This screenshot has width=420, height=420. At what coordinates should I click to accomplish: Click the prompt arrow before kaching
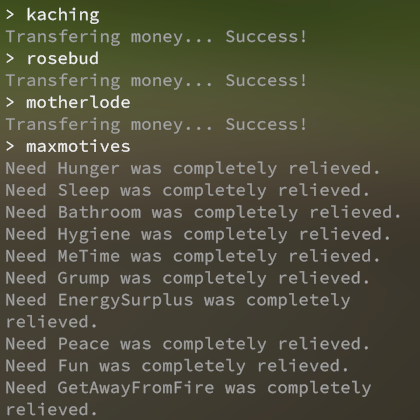click(10, 15)
